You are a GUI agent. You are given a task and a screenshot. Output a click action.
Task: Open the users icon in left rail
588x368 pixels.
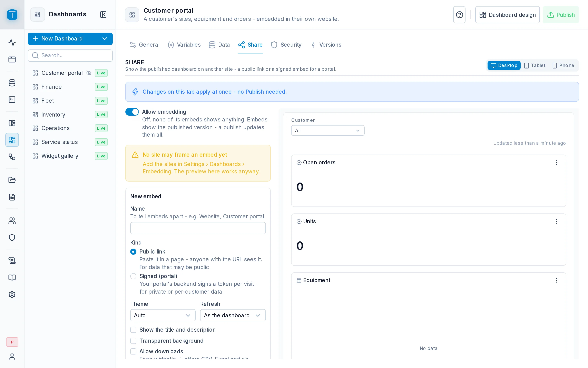click(x=12, y=221)
